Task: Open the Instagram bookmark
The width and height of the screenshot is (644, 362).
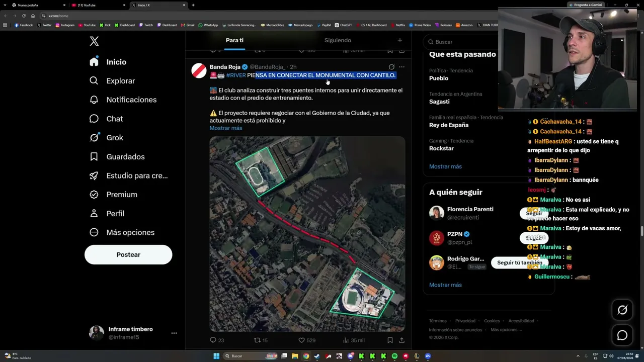Action: click(x=65, y=25)
